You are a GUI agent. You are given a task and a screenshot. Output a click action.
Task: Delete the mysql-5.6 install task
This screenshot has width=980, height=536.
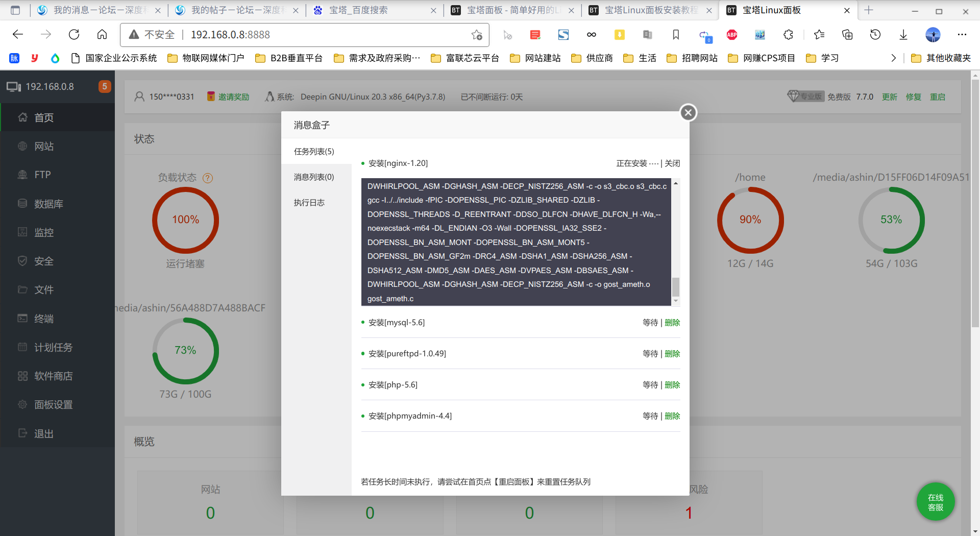point(672,323)
